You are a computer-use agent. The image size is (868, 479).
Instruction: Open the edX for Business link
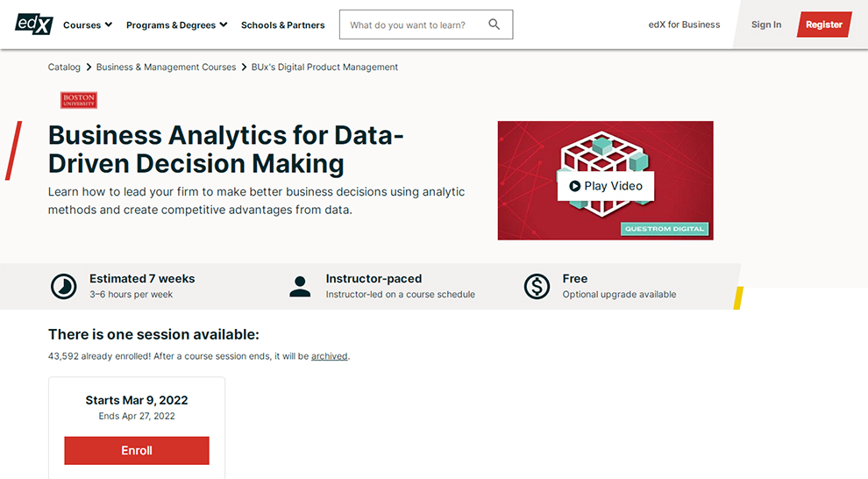pyautogui.click(x=684, y=25)
